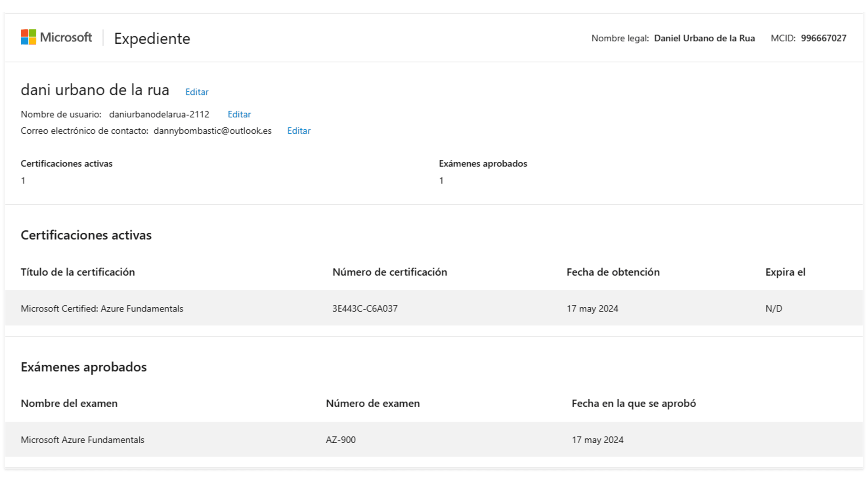Click the MCID number 996667027
Image resolution: width=868 pixels, height=488 pixels.
click(x=824, y=38)
